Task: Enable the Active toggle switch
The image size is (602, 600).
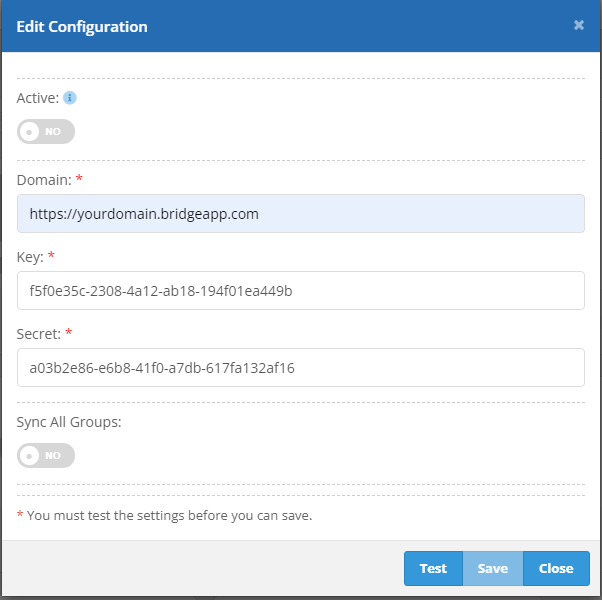Action: pyautogui.click(x=46, y=132)
